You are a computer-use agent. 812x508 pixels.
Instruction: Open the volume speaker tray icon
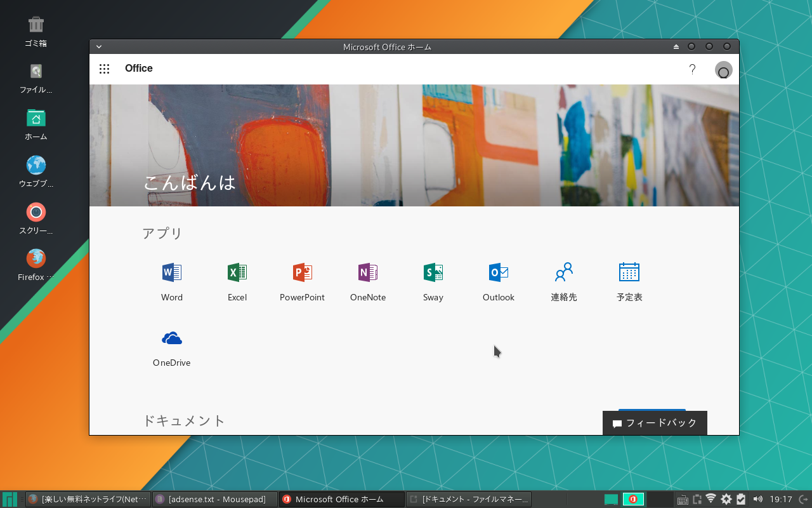tap(757, 499)
